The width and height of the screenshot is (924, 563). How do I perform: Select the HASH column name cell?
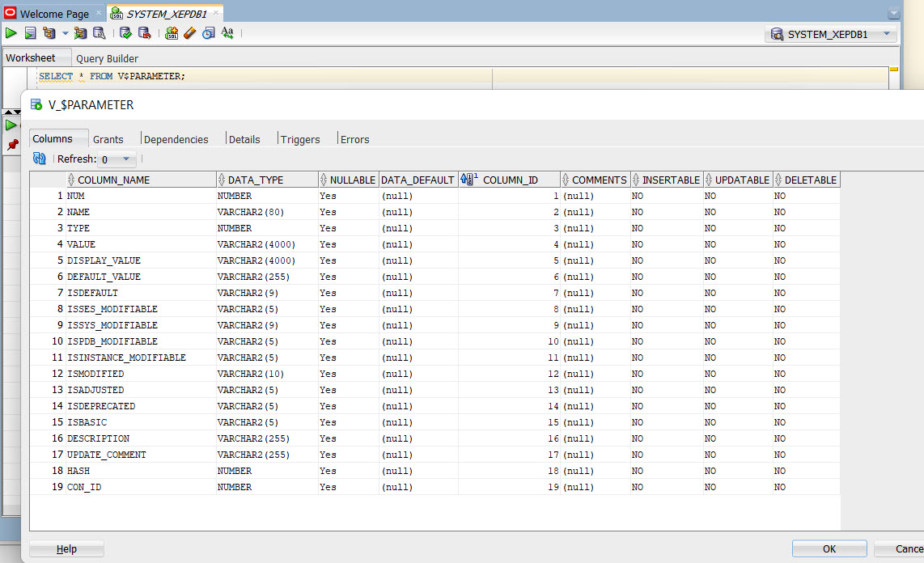pyautogui.click(x=141, y=471)
